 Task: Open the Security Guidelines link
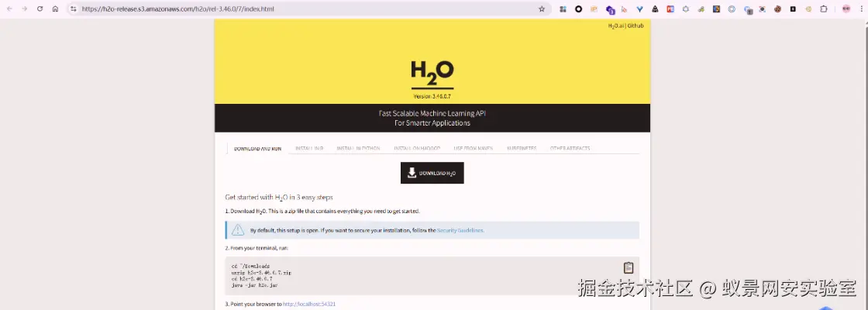[460, 230]
